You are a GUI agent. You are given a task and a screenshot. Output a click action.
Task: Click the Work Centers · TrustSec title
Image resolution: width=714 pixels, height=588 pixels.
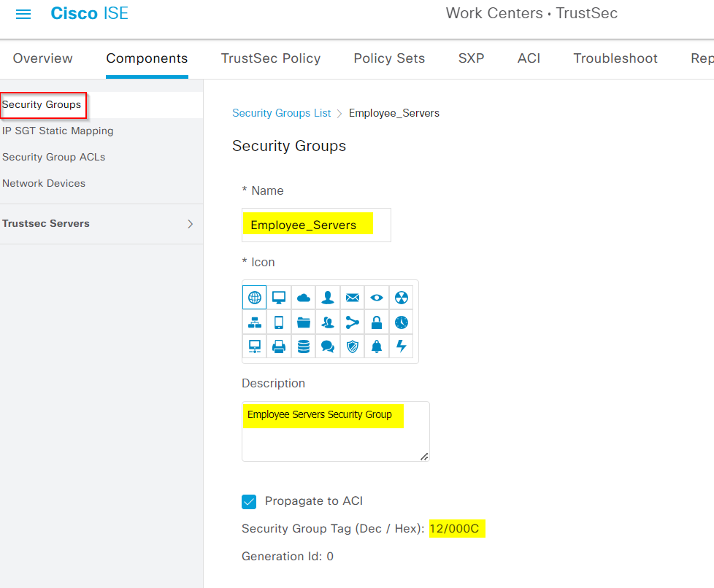[531, 13]
